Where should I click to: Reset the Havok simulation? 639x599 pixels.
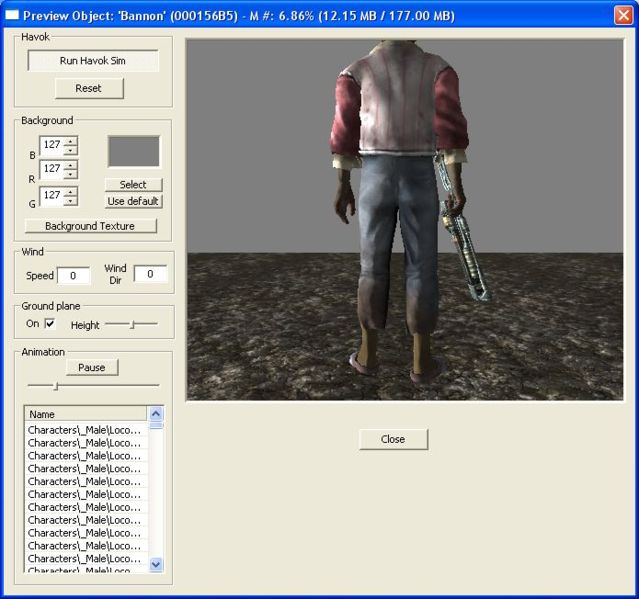tap(89, 88)
